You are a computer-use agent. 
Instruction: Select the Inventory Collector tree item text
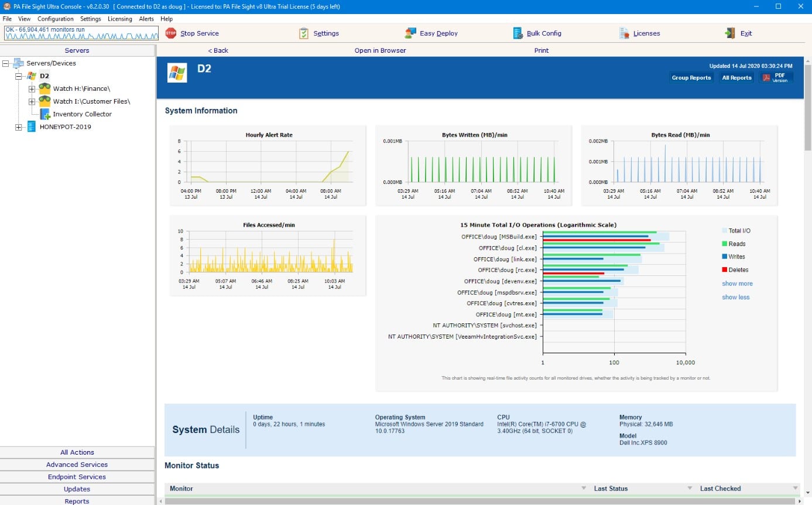point(82,114)
